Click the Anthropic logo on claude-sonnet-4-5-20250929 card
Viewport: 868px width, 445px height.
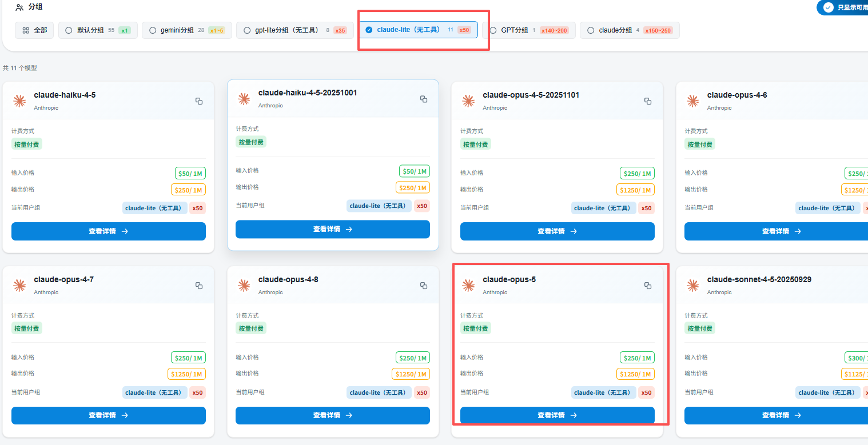tap(693, 286)
